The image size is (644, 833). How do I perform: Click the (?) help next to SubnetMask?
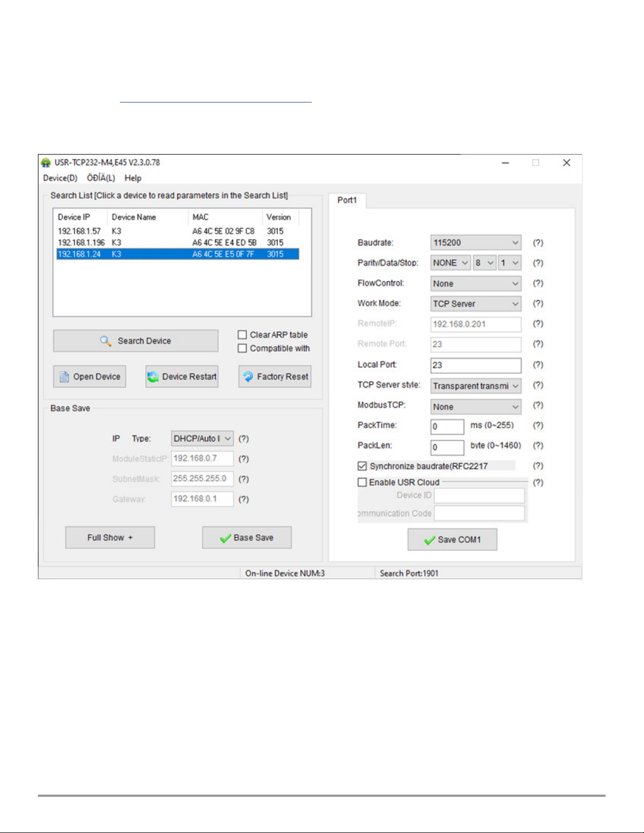243,479
